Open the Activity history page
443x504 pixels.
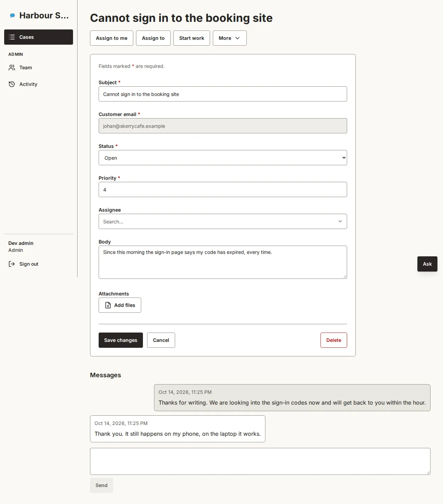coord(38,84)
